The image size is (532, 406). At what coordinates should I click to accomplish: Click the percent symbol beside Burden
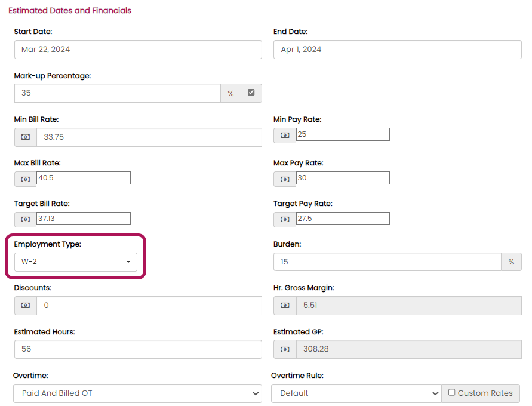tap(511, 262)
